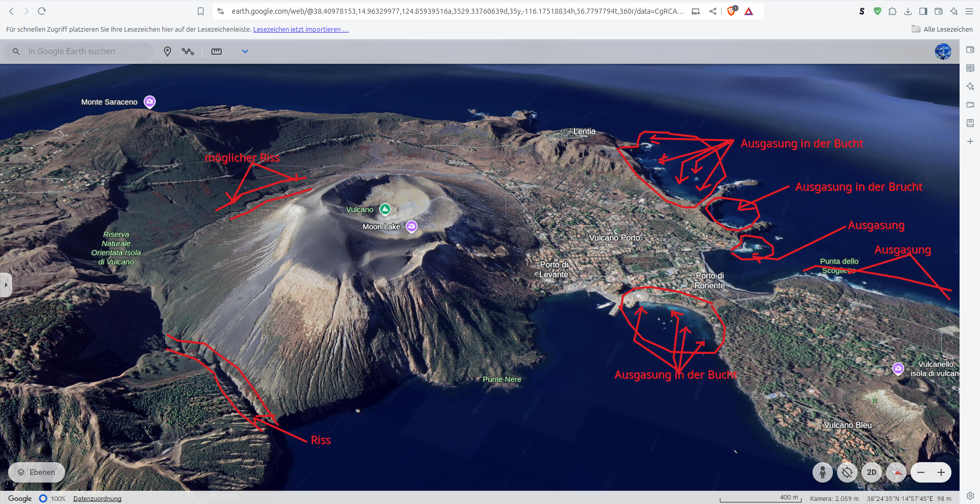Click the 'Vulcano Porto' map label
This screenshot has width=980, height=504.
point(614,238)
